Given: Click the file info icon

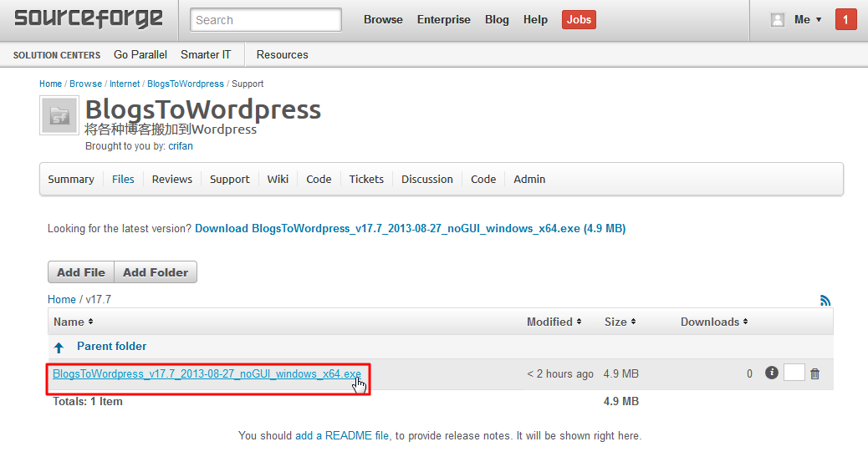Looking at the screenshot, I should (x=772, y=373).
